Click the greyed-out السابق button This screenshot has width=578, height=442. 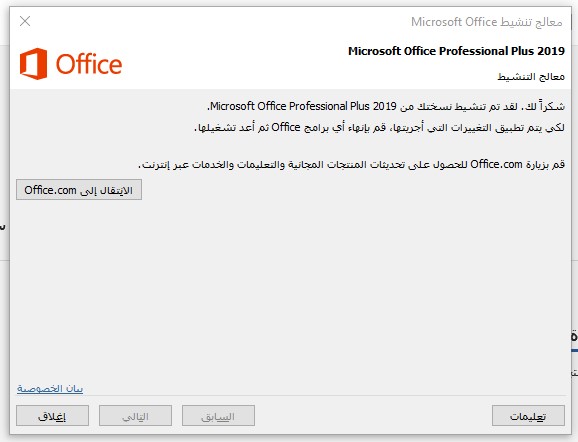click(218, 416)
